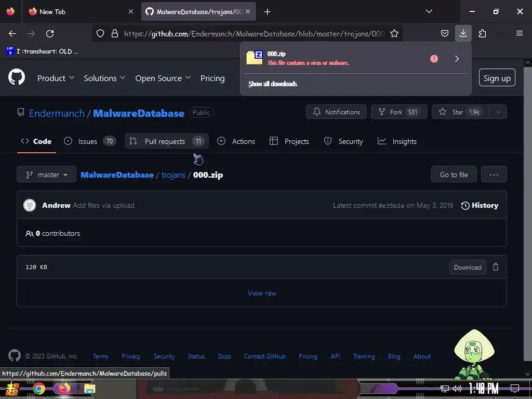Click the network tray icon
The image size is (532, 399).
[445, 389]
